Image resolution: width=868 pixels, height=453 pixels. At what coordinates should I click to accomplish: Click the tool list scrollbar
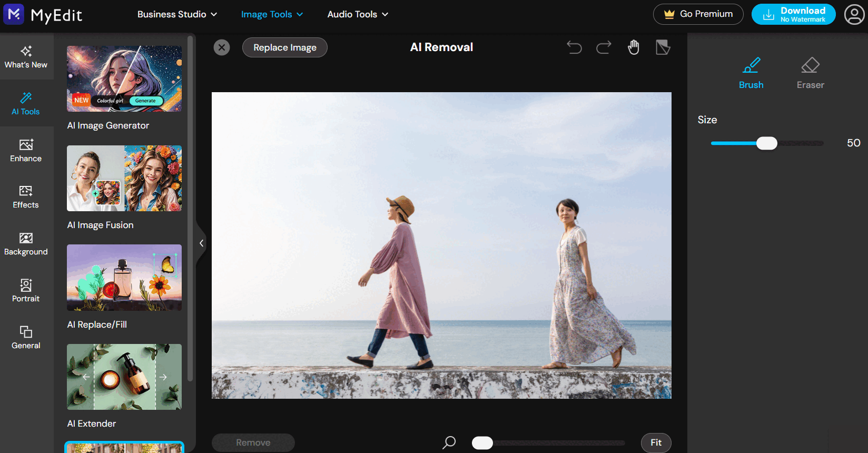point(190,208)
